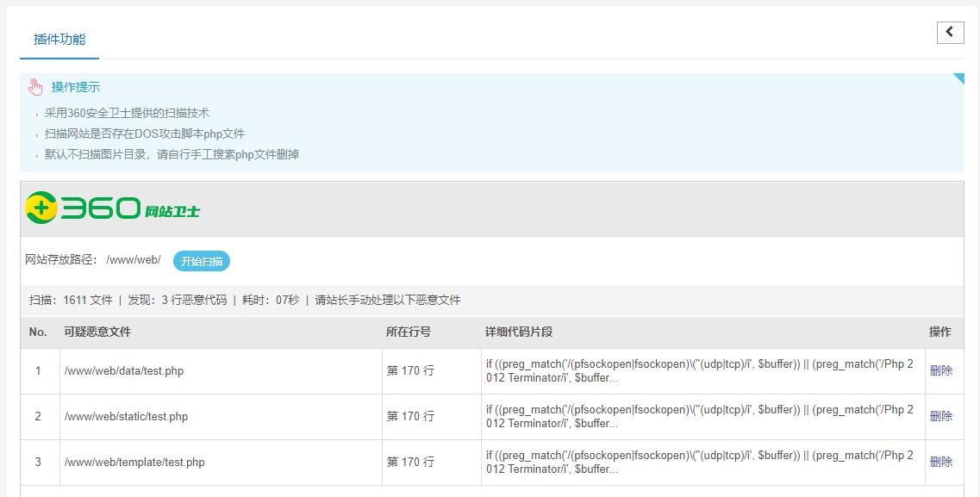
Task: Click the 所在行号 column header
Action: click(x=409, y=332)
